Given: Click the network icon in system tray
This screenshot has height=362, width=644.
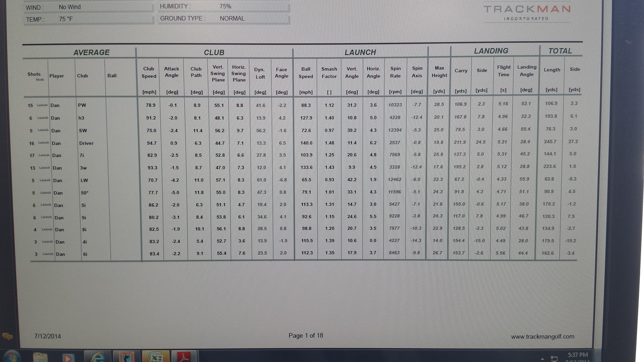Looking at the screenshot, I should click(554, 359).
